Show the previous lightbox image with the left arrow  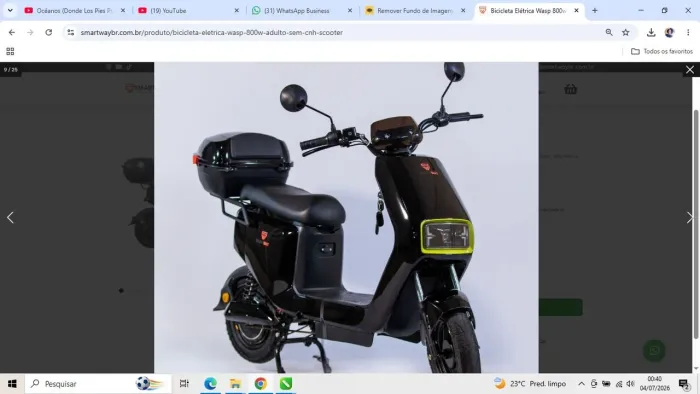10,217
